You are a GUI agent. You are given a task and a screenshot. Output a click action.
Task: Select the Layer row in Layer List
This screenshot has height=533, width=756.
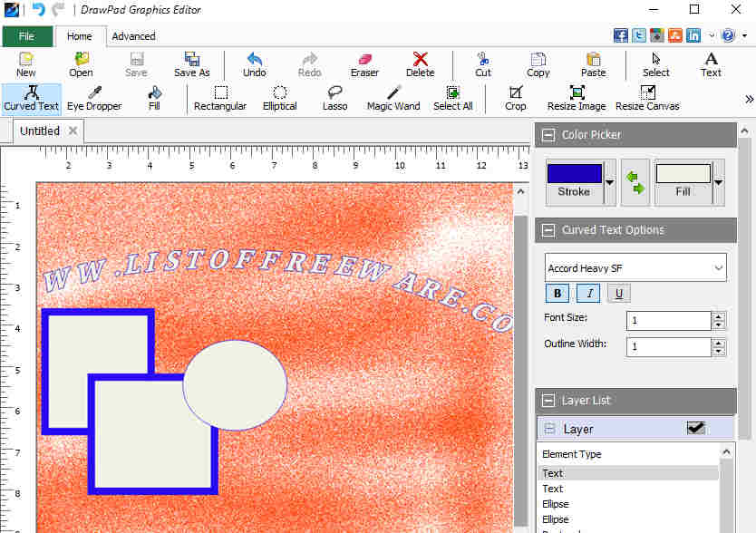click(635, 429)
